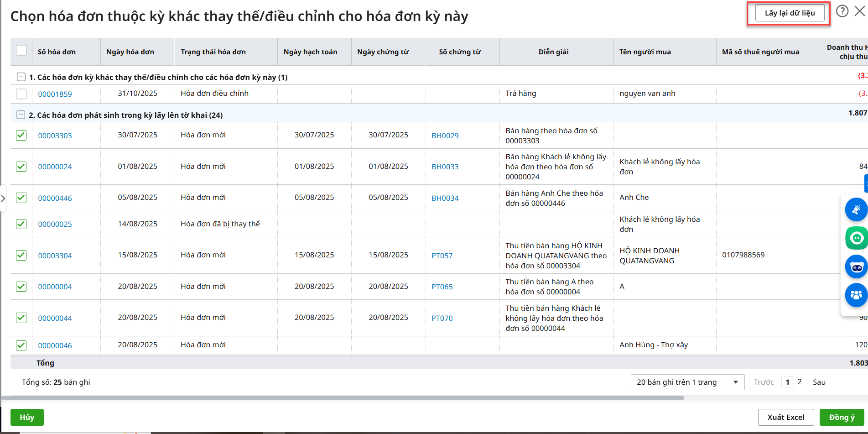
Task: Click the help question mark icon
Action: click(x=842, y=11)
